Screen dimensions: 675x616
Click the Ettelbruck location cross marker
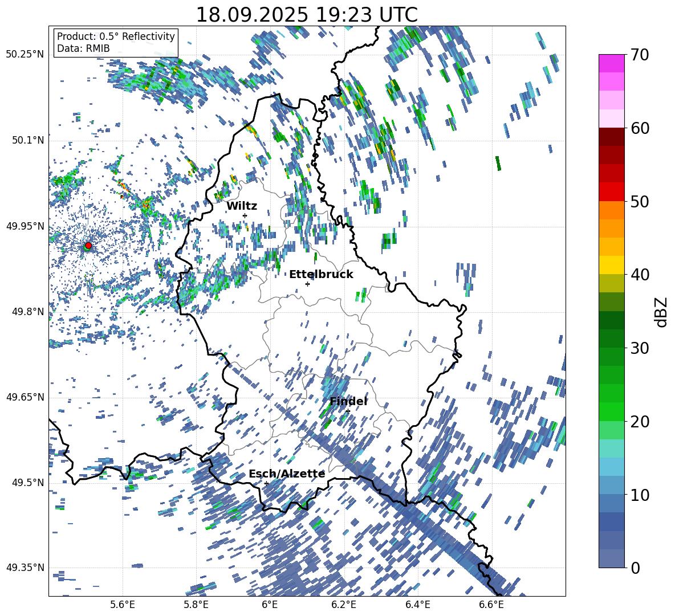point(307,284)
